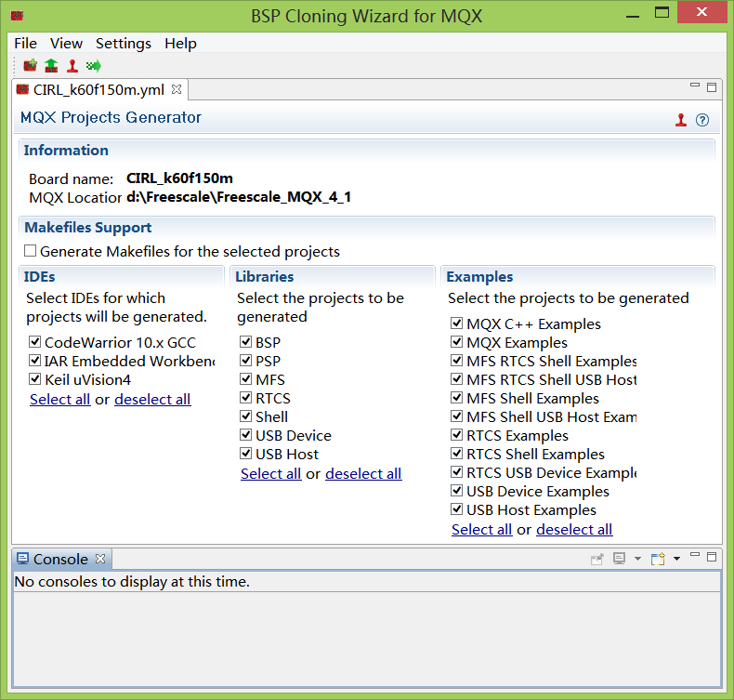Uncheck the Shell library
The height and width of the screenshot is (700, 734).
click(x=246, y=416)
